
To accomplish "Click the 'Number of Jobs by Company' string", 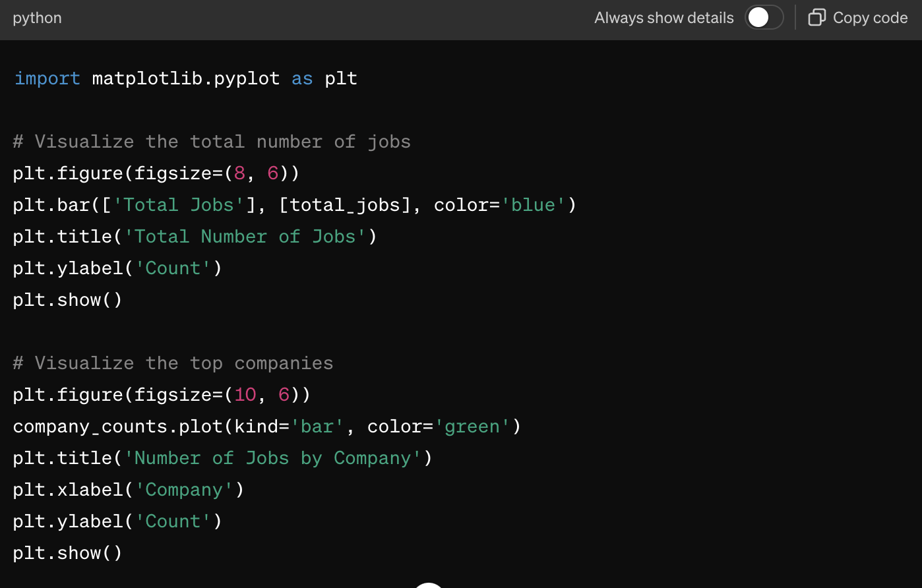I will (273, 458).
